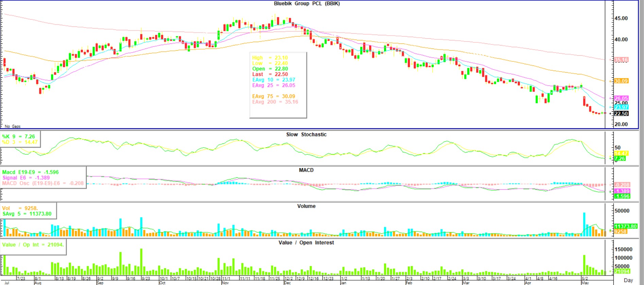Click the Volume panel title

(306, 206)
